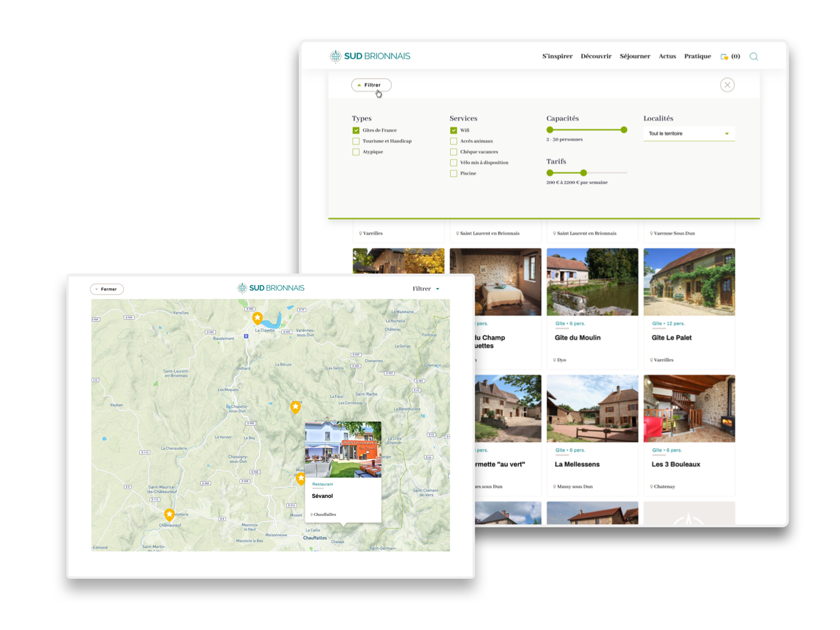The height and width of the screenshot is (630, 840).
Task: Click the Les 3 Bouleaux interior photo
Action: click(689, 408)
